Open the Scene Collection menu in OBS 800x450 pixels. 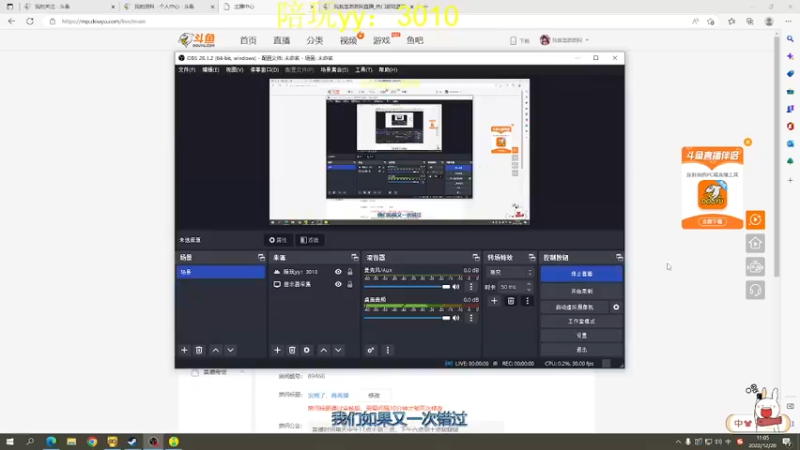click(x=334, y=70)
